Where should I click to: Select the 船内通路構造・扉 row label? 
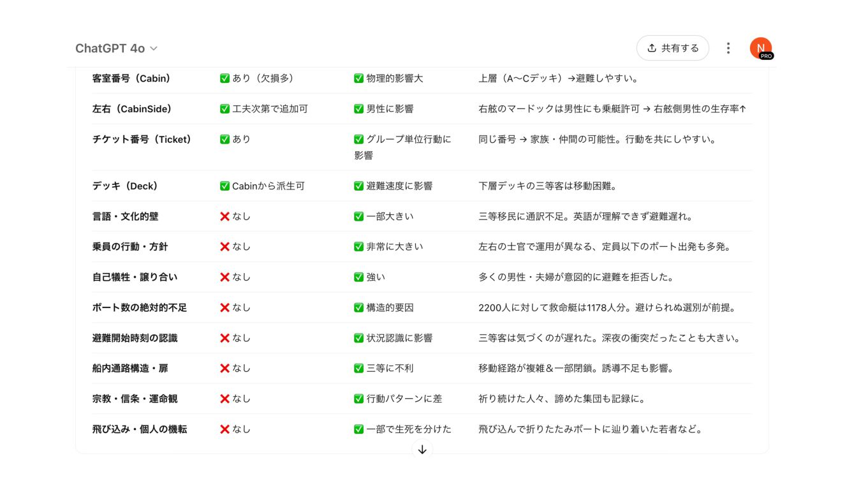(x=130, y=368)
